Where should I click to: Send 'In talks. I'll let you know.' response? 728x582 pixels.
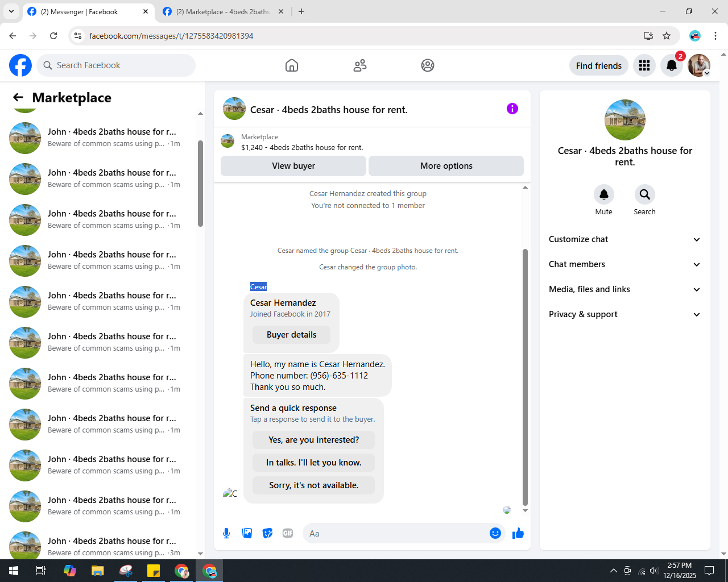click(314, 463)
